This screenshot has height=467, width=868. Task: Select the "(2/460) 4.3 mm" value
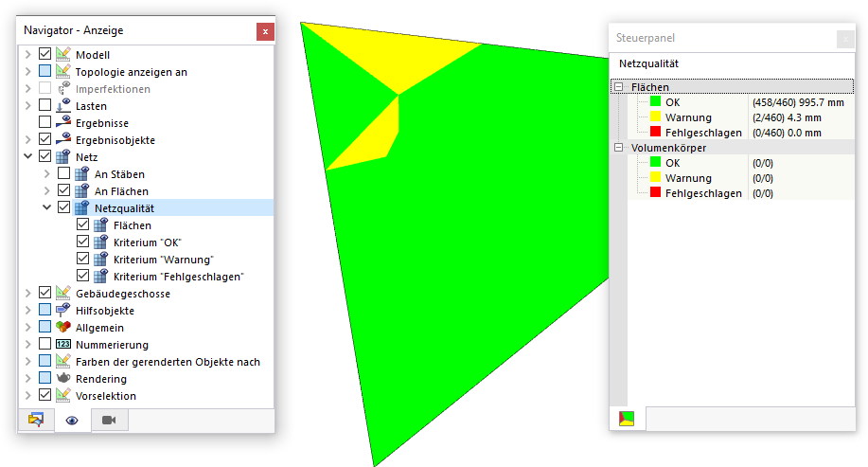(x=787, y=117)
